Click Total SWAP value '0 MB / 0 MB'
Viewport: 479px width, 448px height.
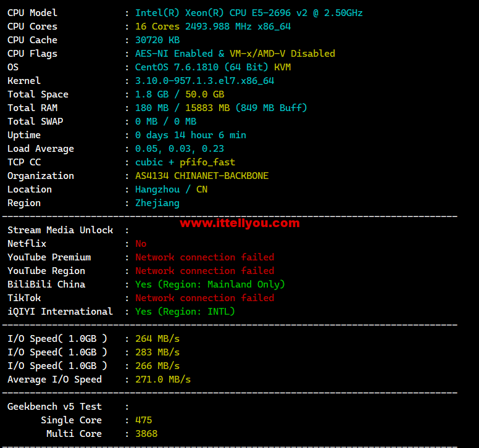(165, 122)
